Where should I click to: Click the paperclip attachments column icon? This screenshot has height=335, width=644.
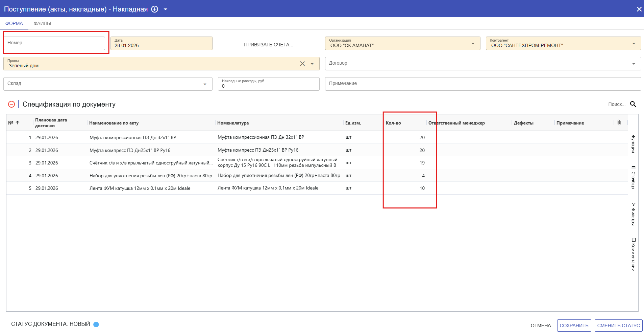[x=619, y=122]
